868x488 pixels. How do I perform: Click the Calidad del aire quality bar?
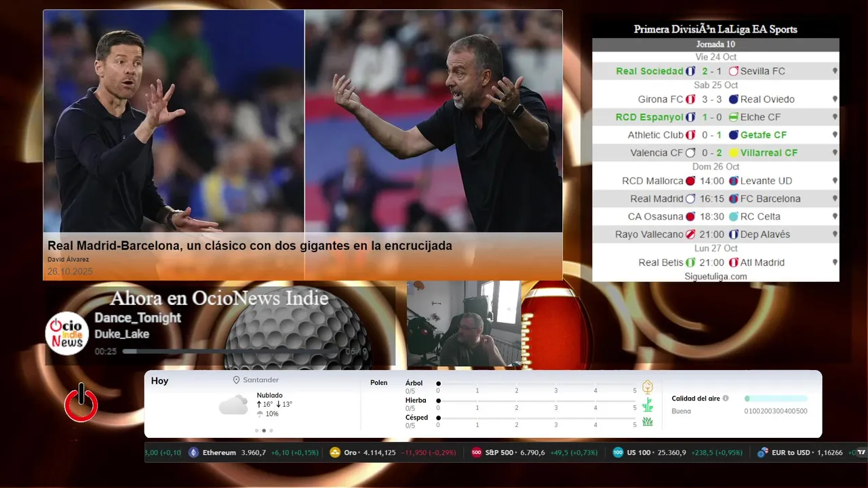pyautogui.click(x=776, y=399)
